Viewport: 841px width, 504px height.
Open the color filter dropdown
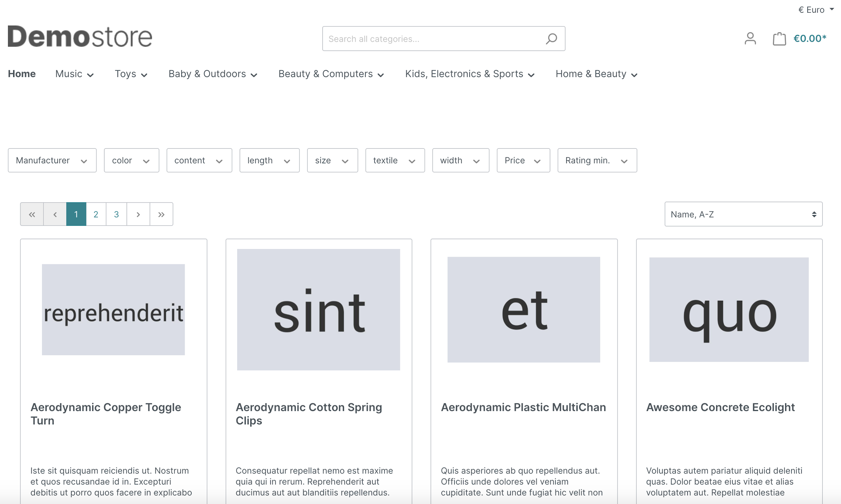coord(131,160)
